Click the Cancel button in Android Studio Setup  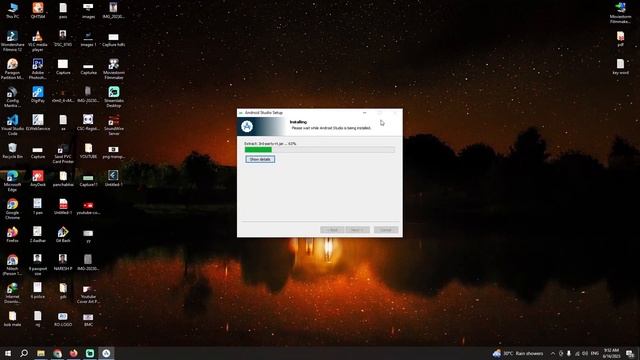coord(386,230)
